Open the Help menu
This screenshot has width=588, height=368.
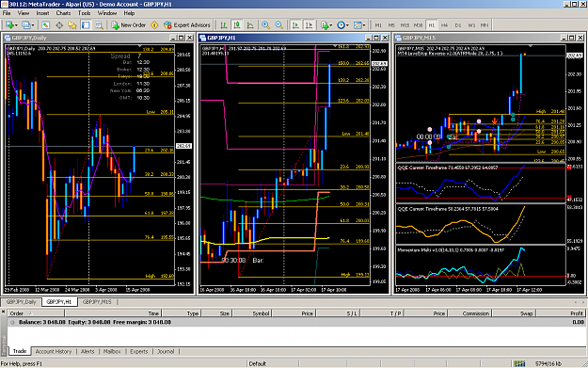[129, 13]
